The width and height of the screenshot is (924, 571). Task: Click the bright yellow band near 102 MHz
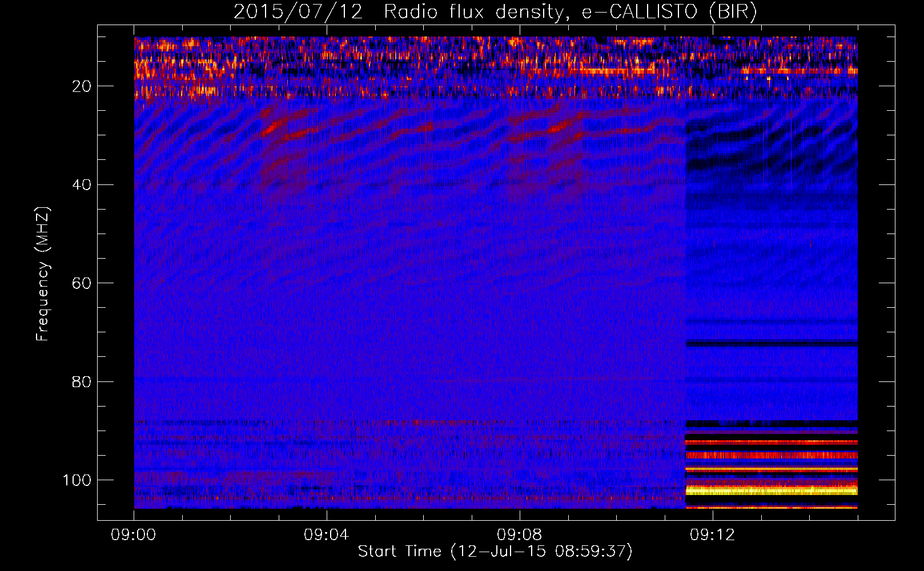pyautogui.click(x=772, y=490)
